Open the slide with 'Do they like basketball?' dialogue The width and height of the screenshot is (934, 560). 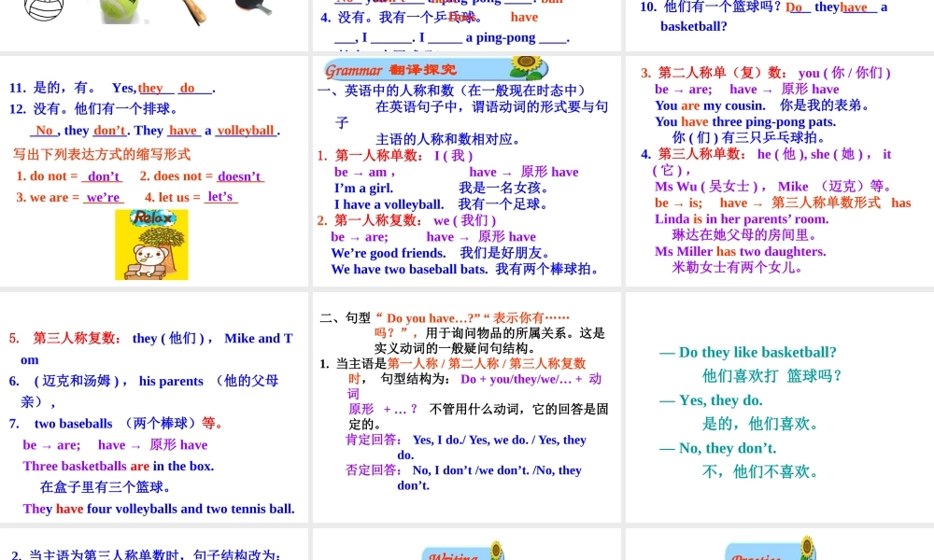[x=779, y=407]
